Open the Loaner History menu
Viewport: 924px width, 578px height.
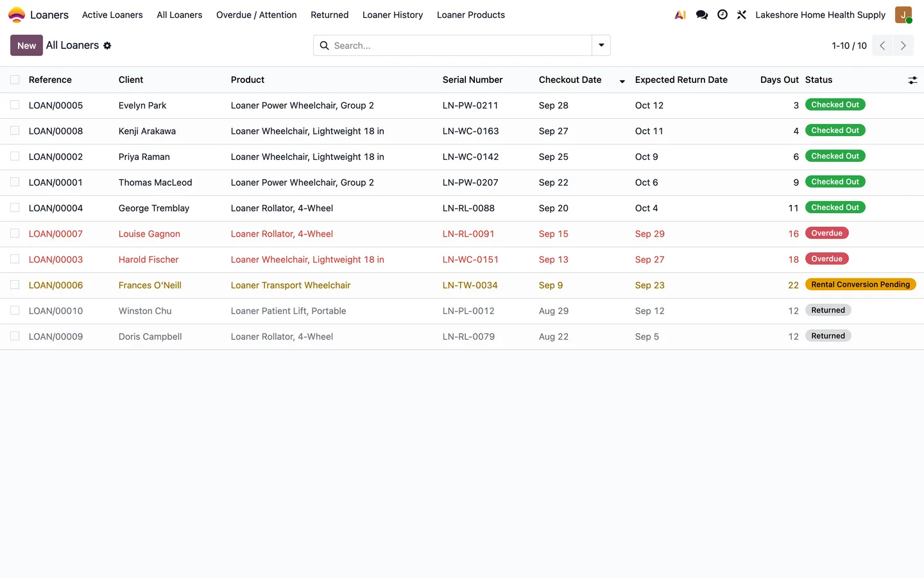[392, 15]
